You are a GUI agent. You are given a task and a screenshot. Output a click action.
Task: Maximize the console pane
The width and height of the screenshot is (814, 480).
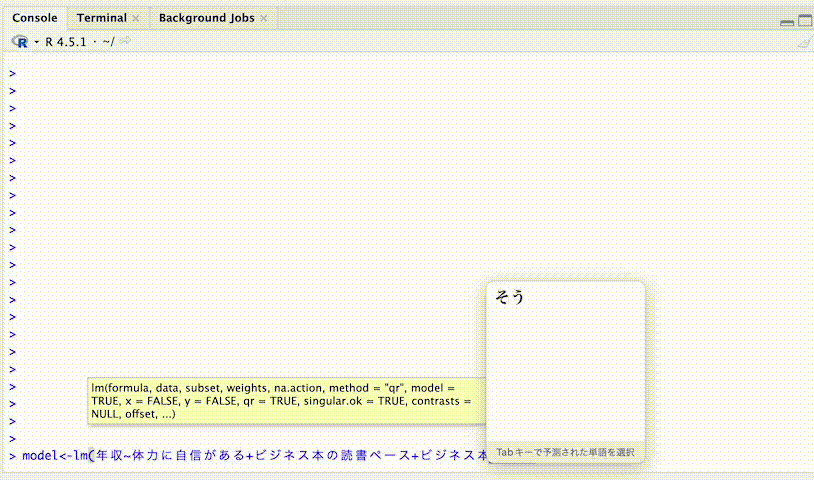[804, 20]
